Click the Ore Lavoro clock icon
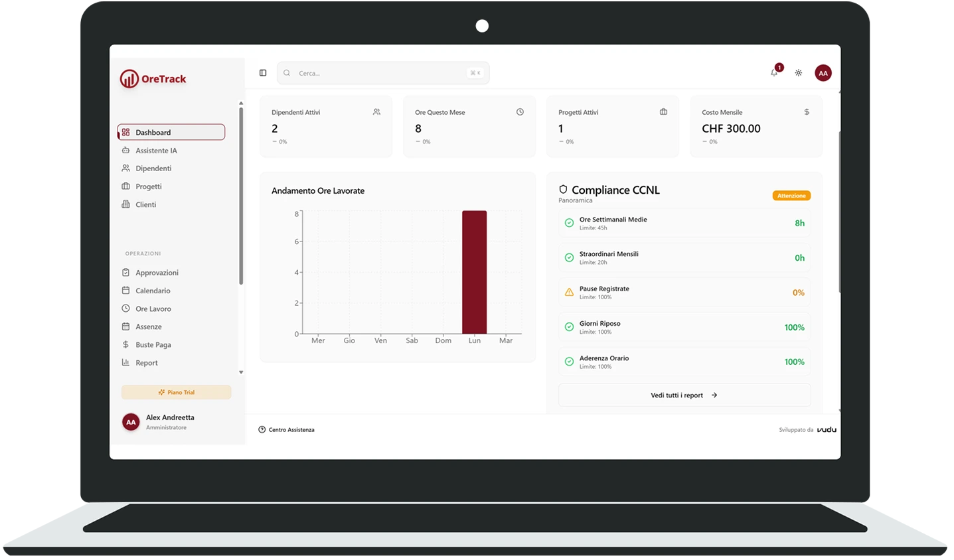The width and height of the screenshot is (954, 560). (126, 309)
